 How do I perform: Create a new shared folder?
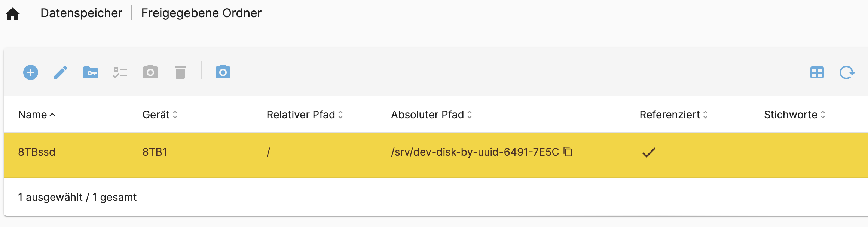pyautogui.click(x=31, y=72)
